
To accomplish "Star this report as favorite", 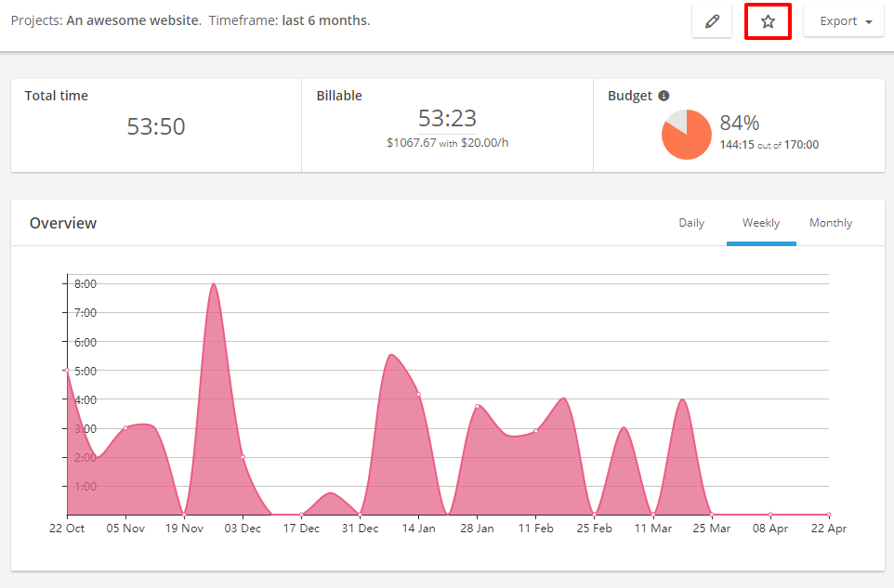I will [768, 21].
